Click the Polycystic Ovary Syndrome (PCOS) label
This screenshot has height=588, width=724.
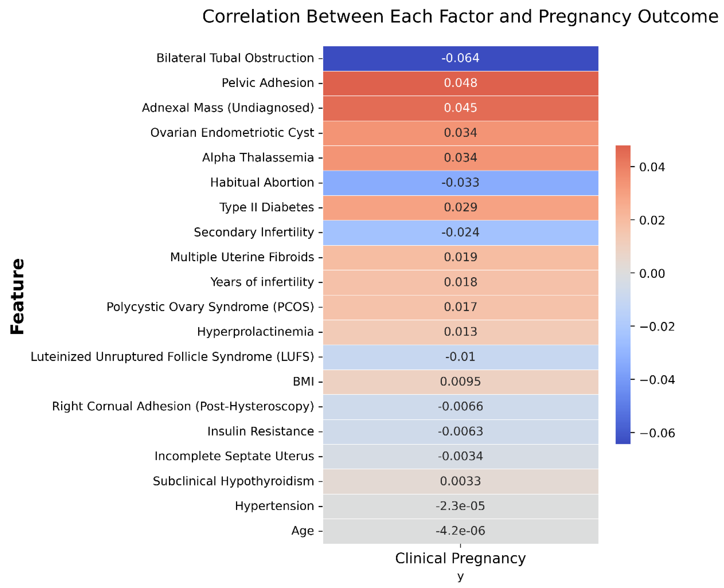[210, 307]
